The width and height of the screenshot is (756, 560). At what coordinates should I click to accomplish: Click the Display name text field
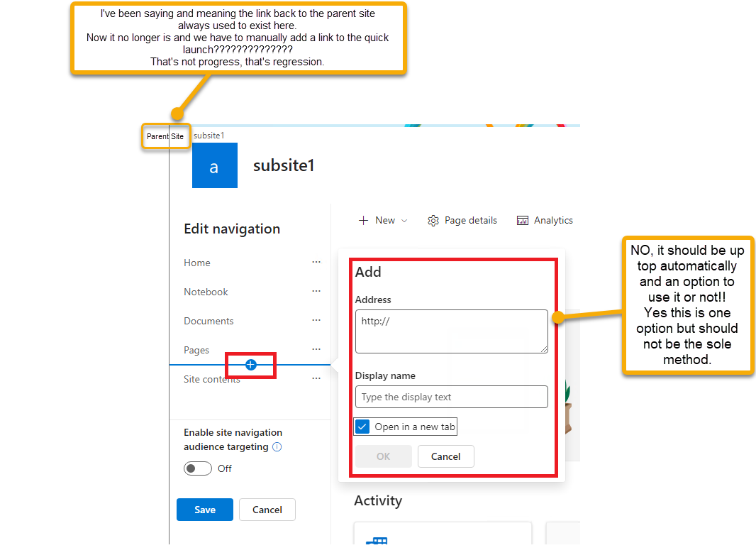[x=451, y=397]
